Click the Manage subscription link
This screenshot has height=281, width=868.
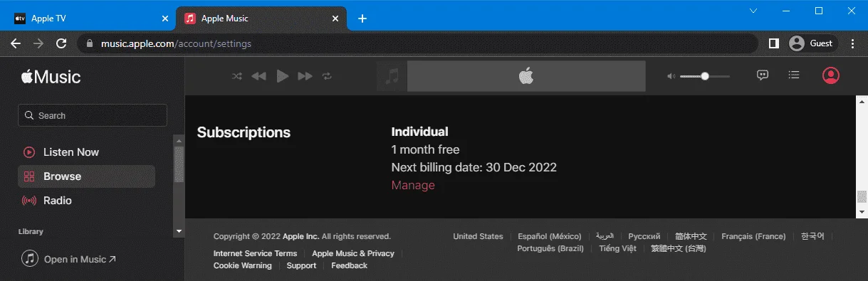(413, 185)
